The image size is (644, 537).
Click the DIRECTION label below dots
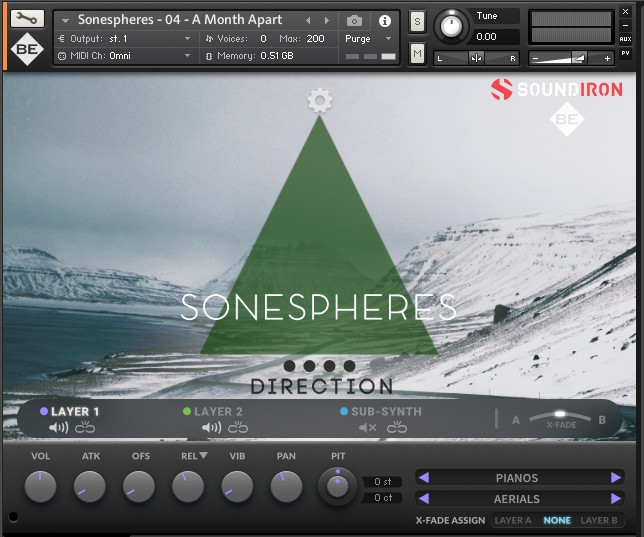[x=322, y=386]
